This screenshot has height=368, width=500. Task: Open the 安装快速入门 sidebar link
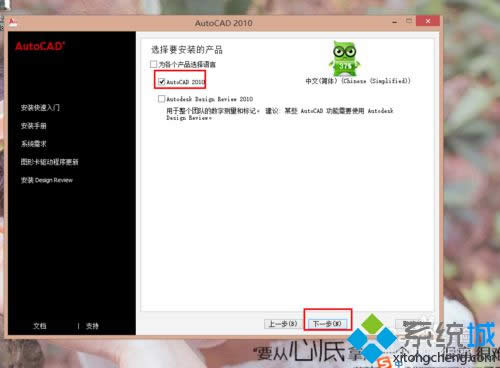pyautogui.click(x=40, y=107)
